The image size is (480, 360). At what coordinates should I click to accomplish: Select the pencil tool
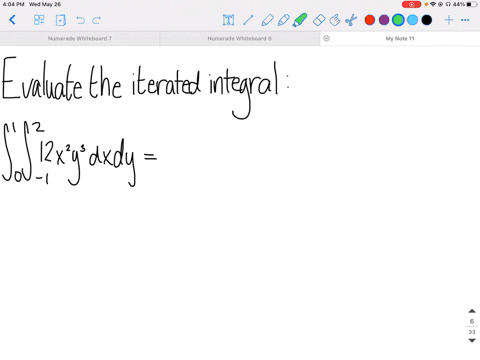[x=283, y=20]
